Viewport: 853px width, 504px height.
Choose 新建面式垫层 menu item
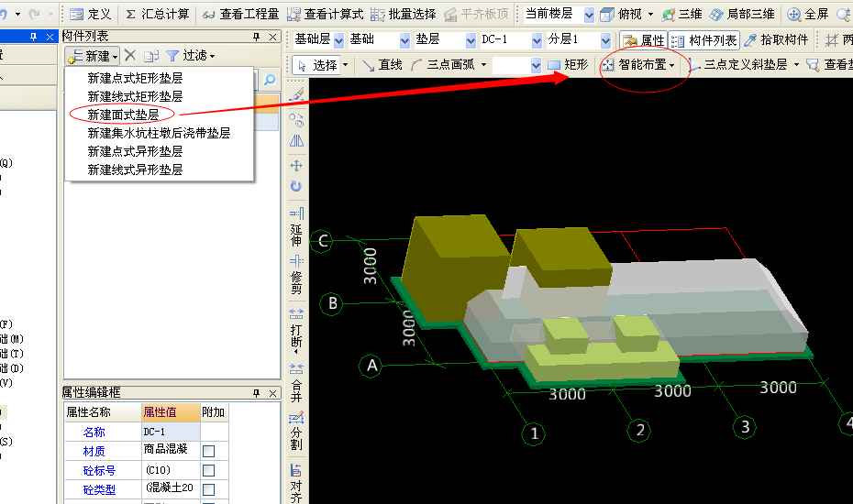pos(123,115)
